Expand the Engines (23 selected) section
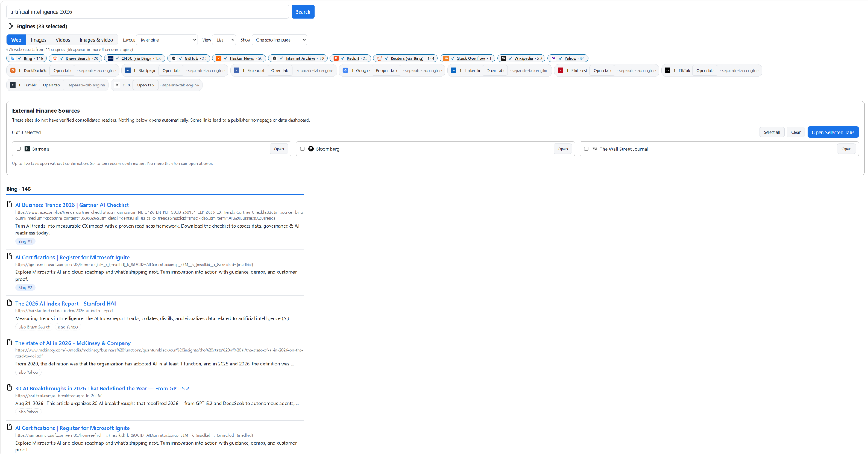 coord(37,26)
